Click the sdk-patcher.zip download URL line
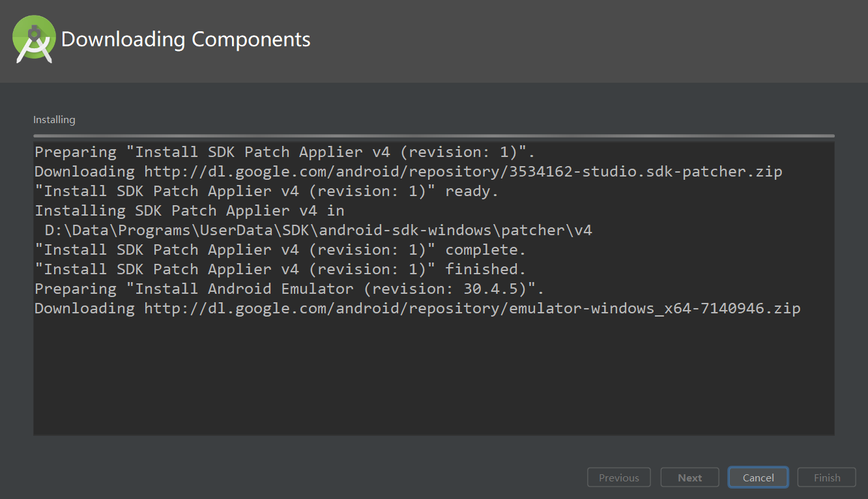Viewport: 868px width, 499px height. click(x=409, y=171)
